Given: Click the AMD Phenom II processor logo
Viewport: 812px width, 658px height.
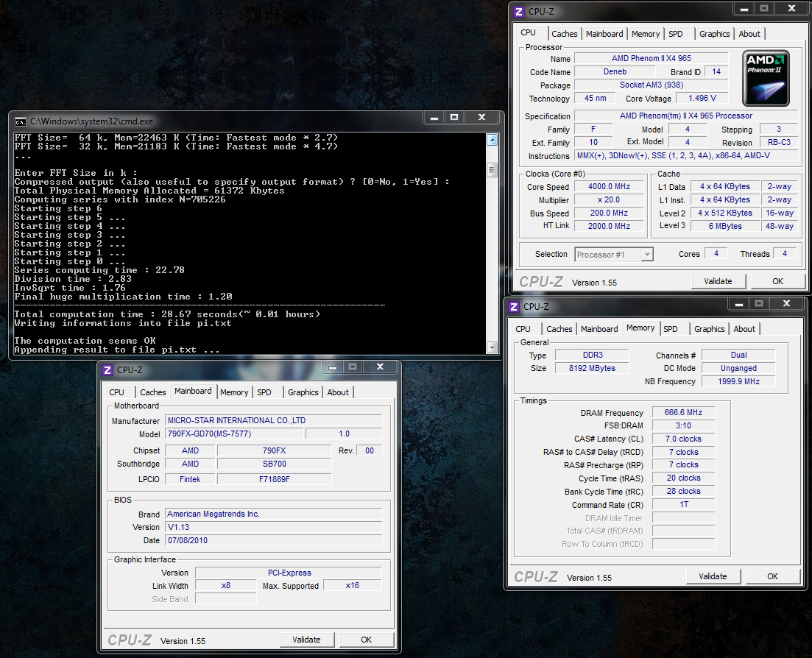Looking at the screenshot, I should pos(766,78).
